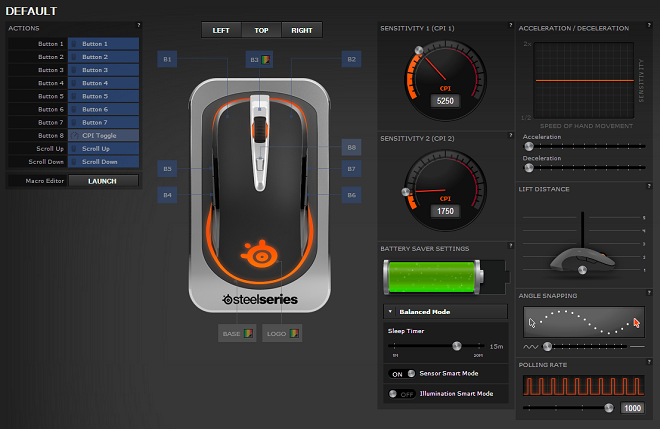
Task: Adjust the Deceleration slider handle
Action: 529,168
